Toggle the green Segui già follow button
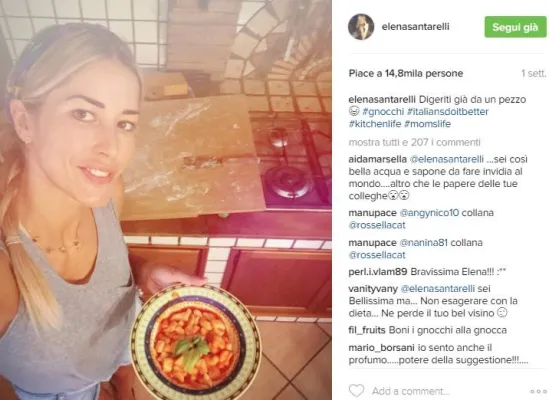The height and width of the screenshot is (400, 549). click(515, 27)
